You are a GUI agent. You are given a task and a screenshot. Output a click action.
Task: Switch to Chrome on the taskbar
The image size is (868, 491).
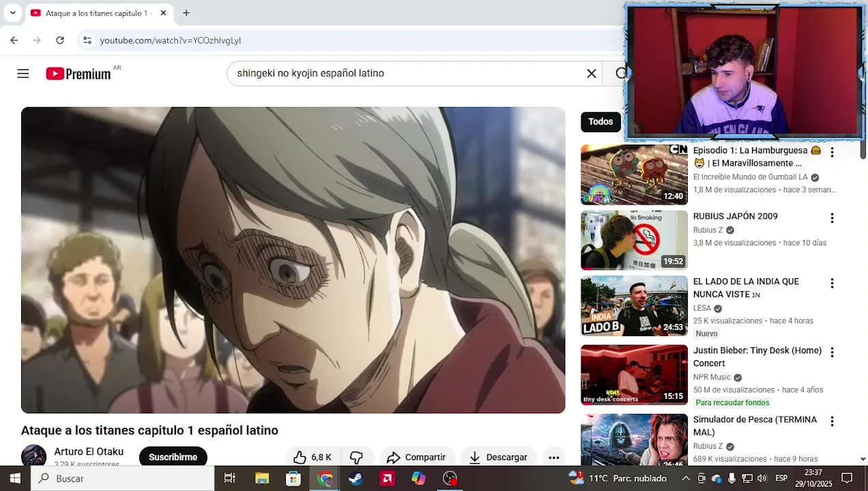[325, 478]
